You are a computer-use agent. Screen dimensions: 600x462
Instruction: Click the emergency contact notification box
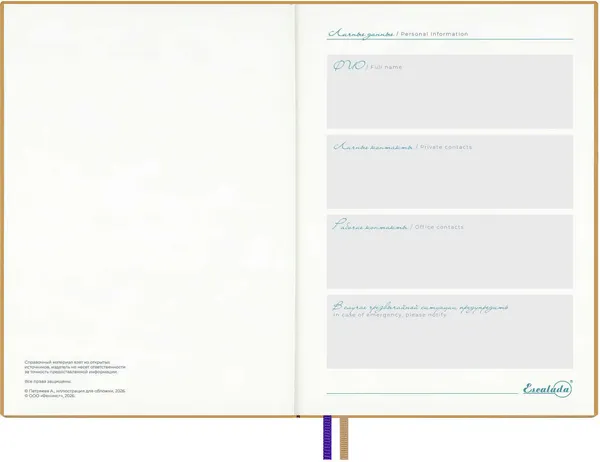tap(450, 331)
